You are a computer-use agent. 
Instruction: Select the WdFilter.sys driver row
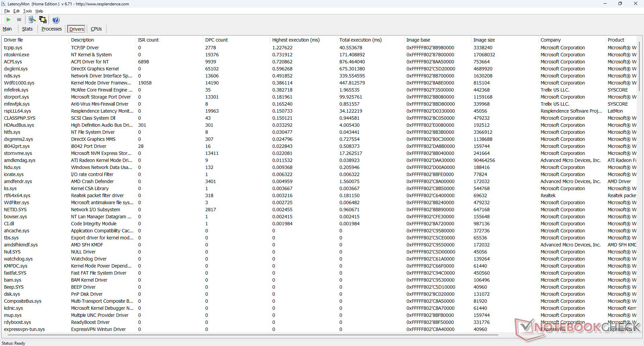click(x=319, y=203)
